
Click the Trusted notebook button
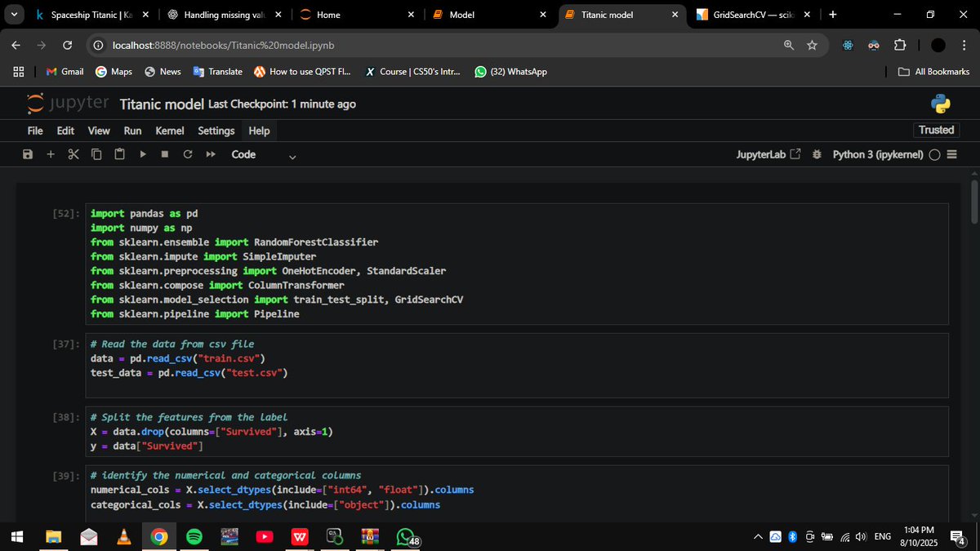click(x=936, y=130)
